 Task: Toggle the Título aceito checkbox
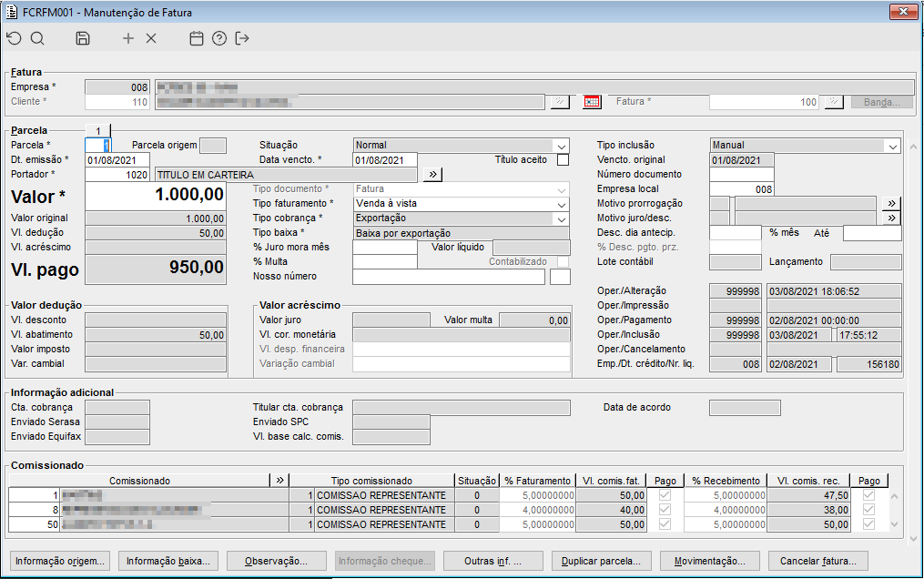point(563,159)
